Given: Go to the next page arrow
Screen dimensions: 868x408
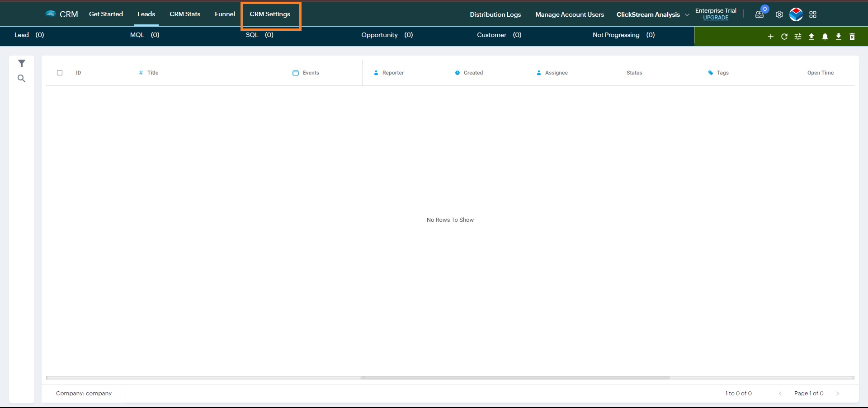Looking at the screenshot, I should point(838,394).
